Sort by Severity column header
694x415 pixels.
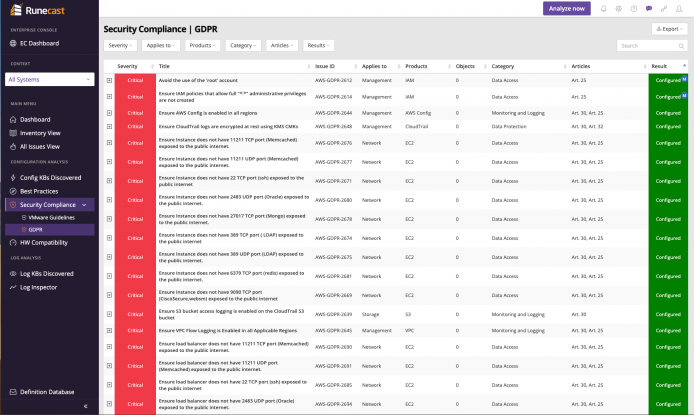(127, 66)
